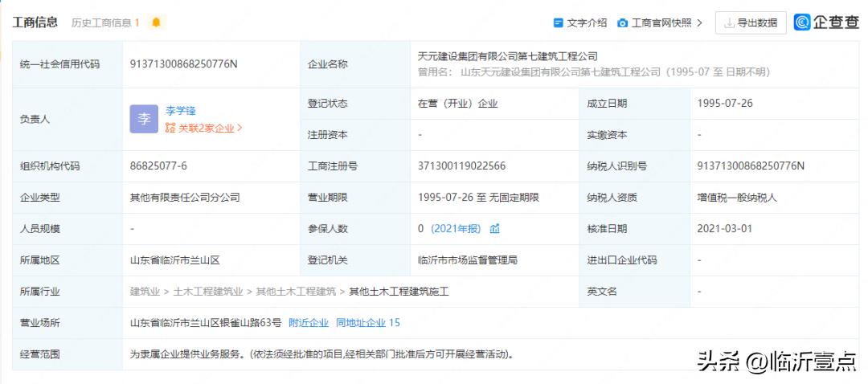Click the 导出数据 button
This screenshot has height=384, width=868.
pos(751,22)
